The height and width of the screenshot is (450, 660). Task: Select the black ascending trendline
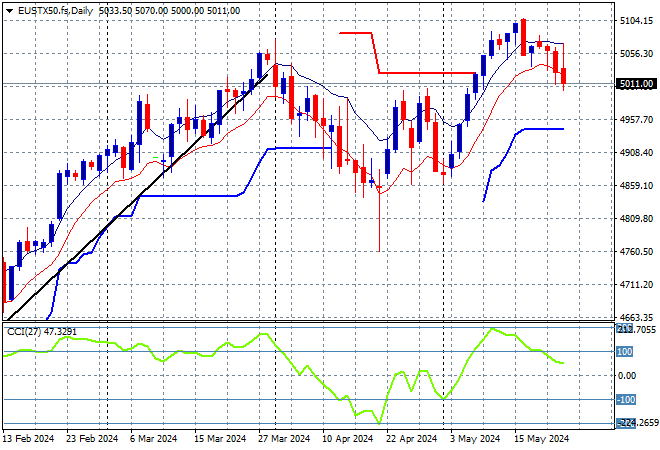[139, 196]
